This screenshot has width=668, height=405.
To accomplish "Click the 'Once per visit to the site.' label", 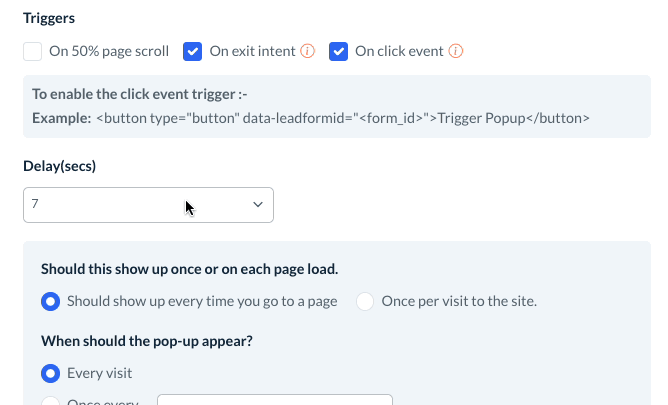I will 459,301.
